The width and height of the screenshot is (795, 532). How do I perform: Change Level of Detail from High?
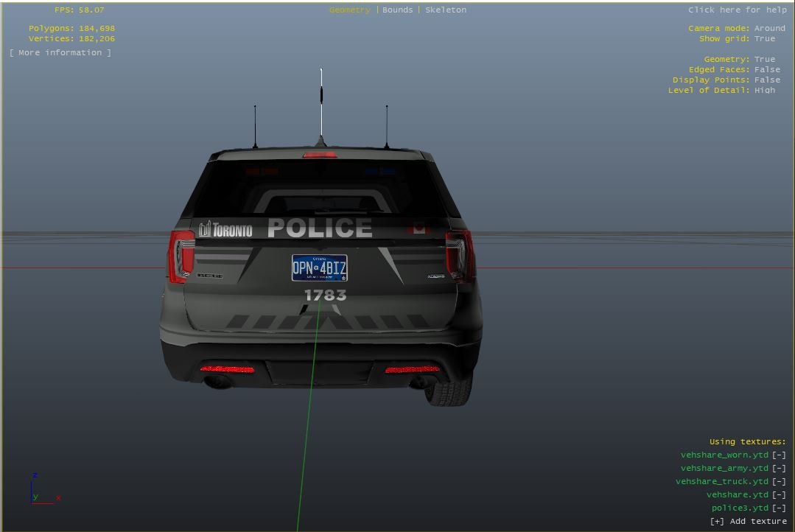[764, 91]
